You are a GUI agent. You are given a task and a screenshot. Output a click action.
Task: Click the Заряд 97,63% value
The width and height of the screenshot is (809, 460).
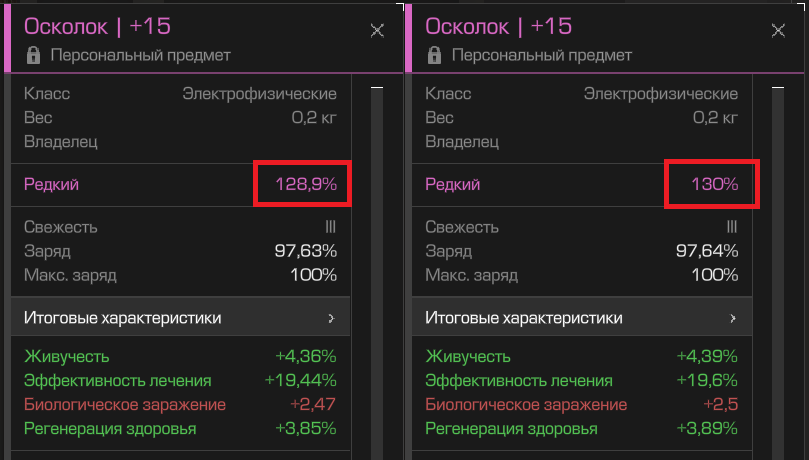[x=306, y=251]
